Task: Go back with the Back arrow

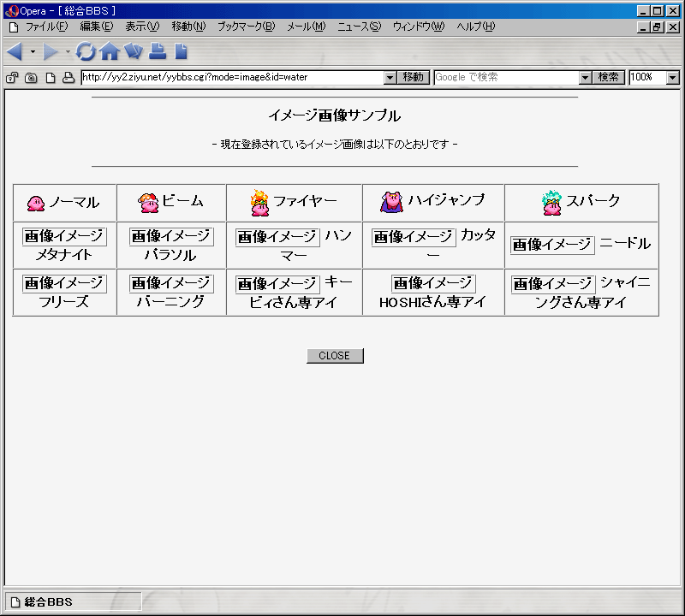Action: [x=15, y=51]
